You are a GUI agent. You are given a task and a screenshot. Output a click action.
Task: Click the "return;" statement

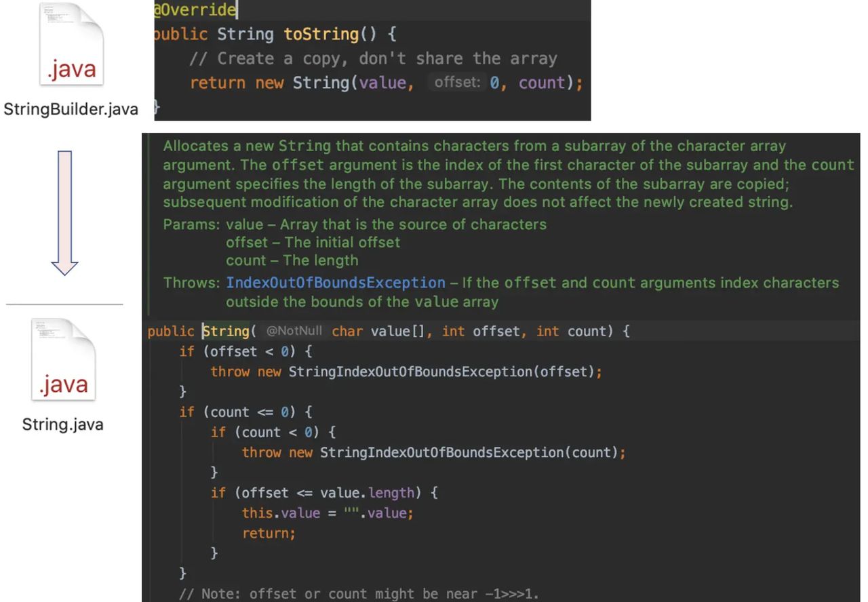[x=269, y=534]
